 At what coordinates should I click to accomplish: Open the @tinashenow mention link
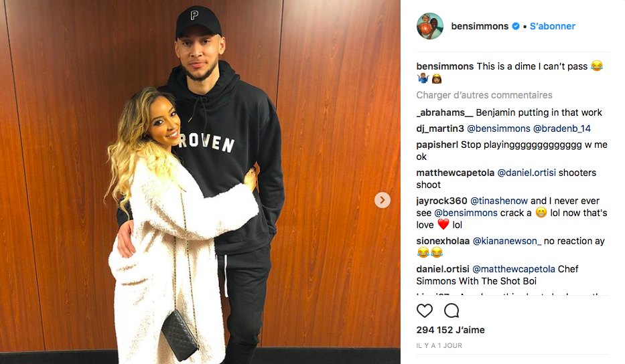[x=499, y=201]
